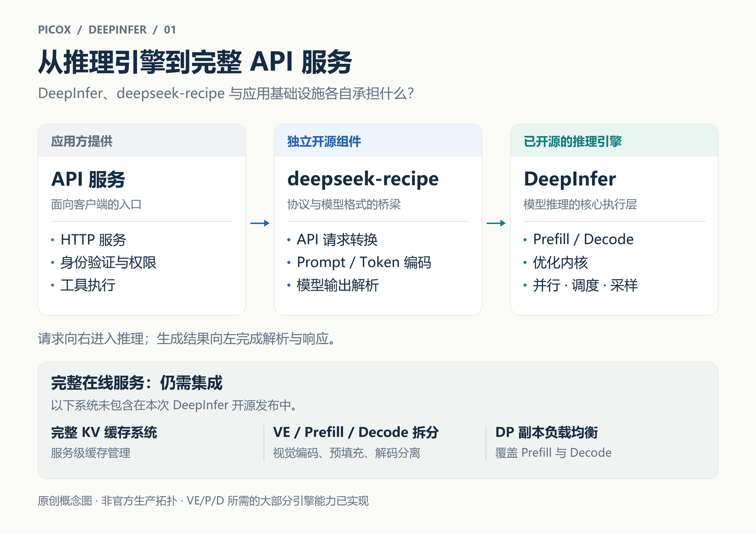Click 模型推理的核心执行层 description
The height and width of the screenshot is (534, 756).
click(x=580, y=204)
